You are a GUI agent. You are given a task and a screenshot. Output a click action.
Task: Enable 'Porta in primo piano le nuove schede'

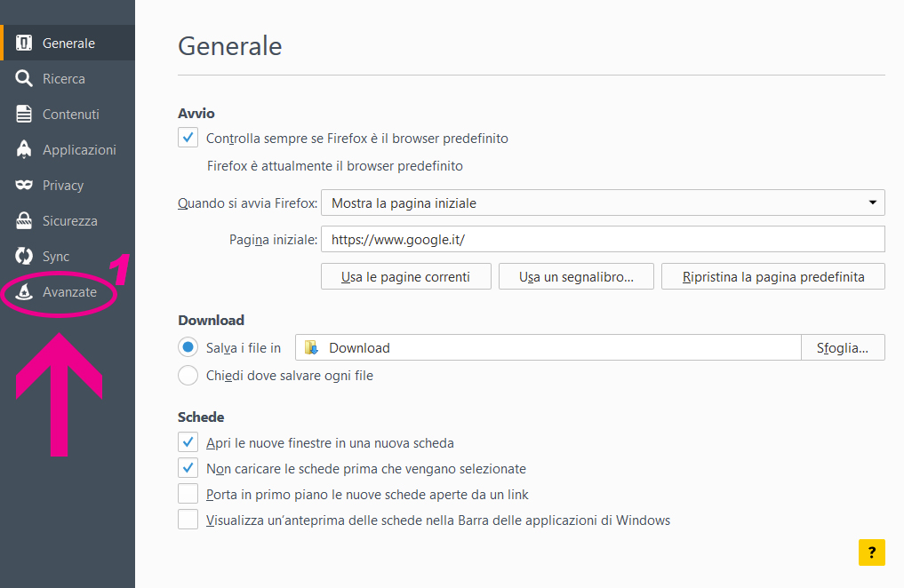(188, 494)
